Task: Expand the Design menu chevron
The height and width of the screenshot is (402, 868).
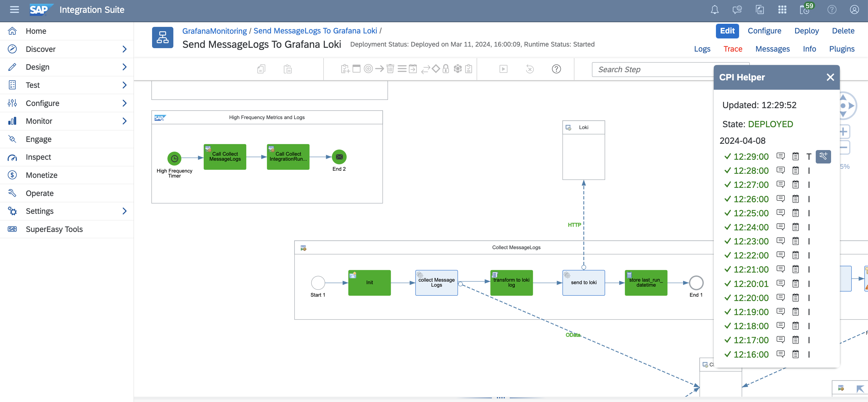Action: point(124,67)
